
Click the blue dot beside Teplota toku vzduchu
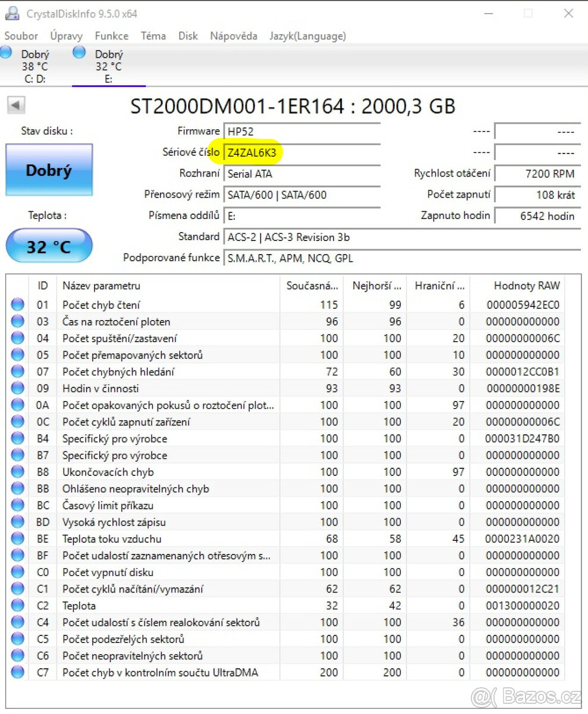tap(17, 538)
